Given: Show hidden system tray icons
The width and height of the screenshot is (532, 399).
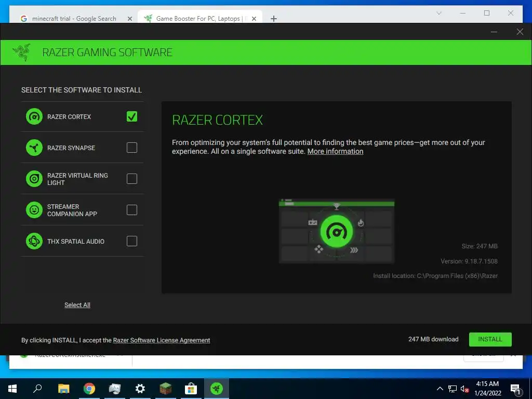Looking at the screenshot, I should 440,389.
